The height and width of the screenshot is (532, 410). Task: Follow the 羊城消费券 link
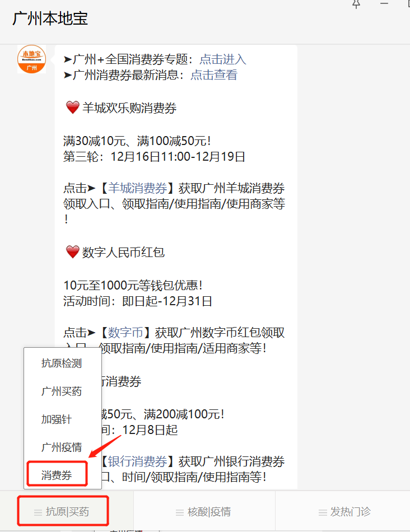(x=137, y=188)
